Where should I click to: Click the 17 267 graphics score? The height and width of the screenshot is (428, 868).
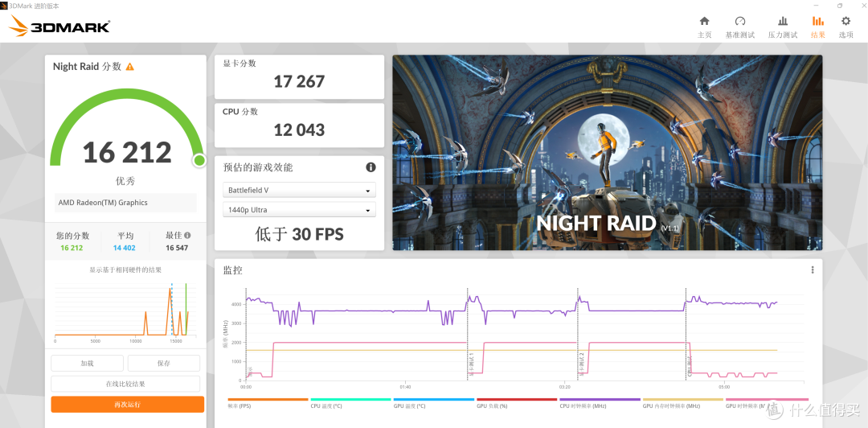[299, 82]
